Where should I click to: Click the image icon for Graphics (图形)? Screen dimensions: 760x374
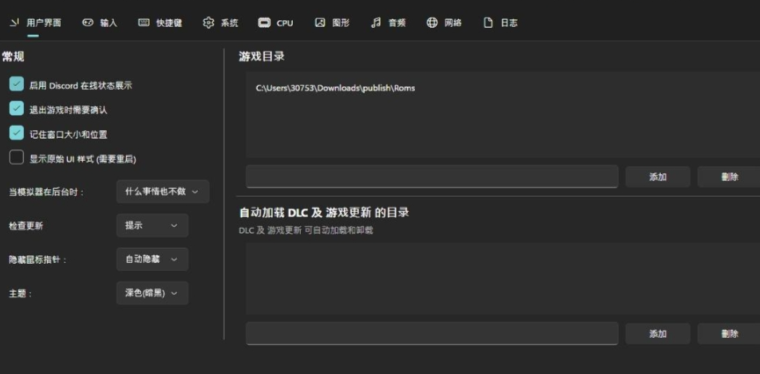coord(320,22)
